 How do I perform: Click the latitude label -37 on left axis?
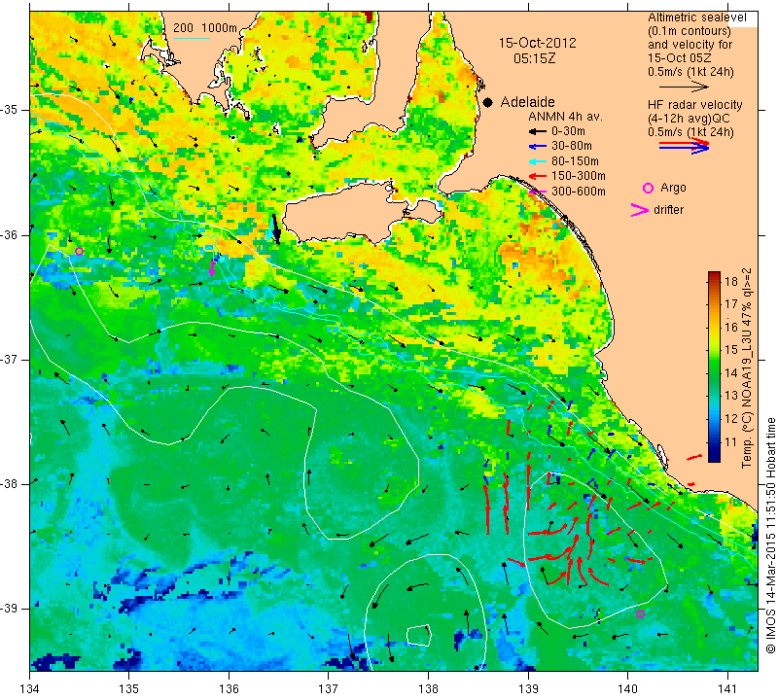tap(10, 359)
